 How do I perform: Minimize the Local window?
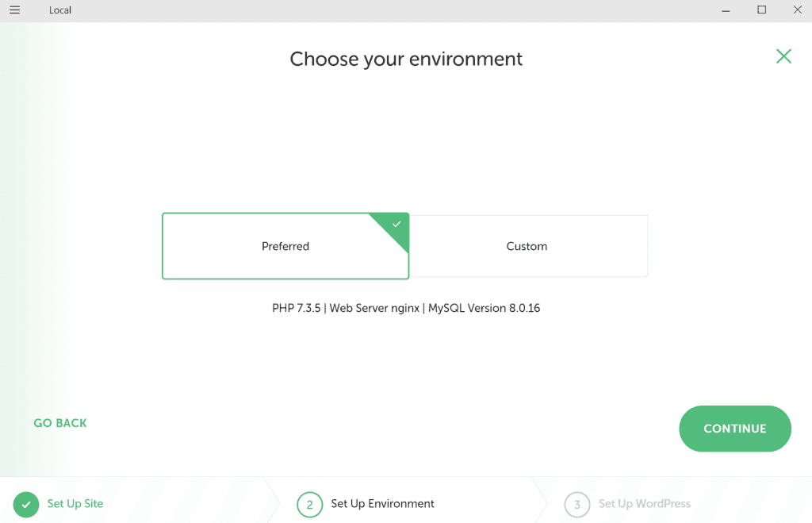[726, 10]
